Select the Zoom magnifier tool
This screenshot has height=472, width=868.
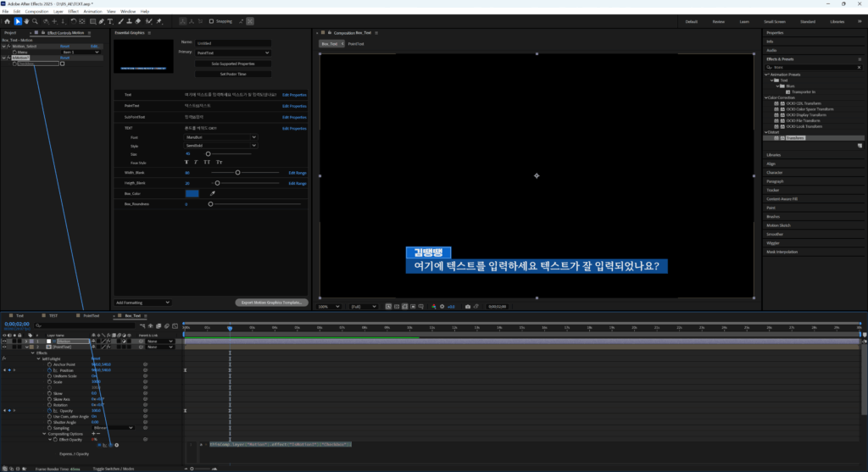click(35, 21)
